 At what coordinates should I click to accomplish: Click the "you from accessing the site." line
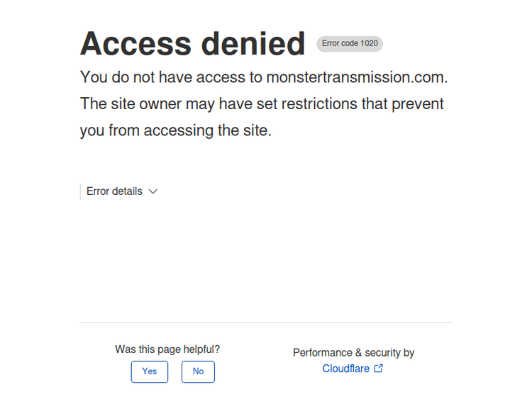[x=175, y=130]
